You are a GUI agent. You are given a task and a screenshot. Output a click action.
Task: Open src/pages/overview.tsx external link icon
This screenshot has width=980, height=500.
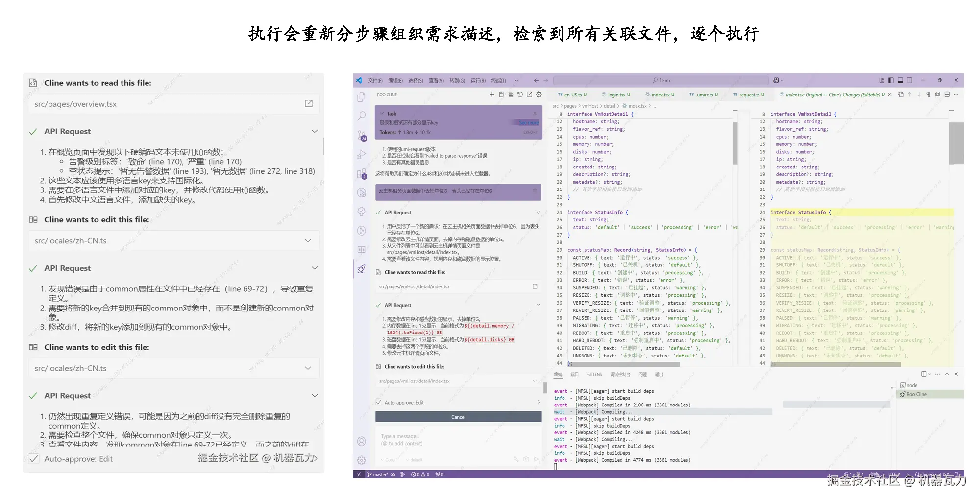pyautogui.click(x=309, y=104)
